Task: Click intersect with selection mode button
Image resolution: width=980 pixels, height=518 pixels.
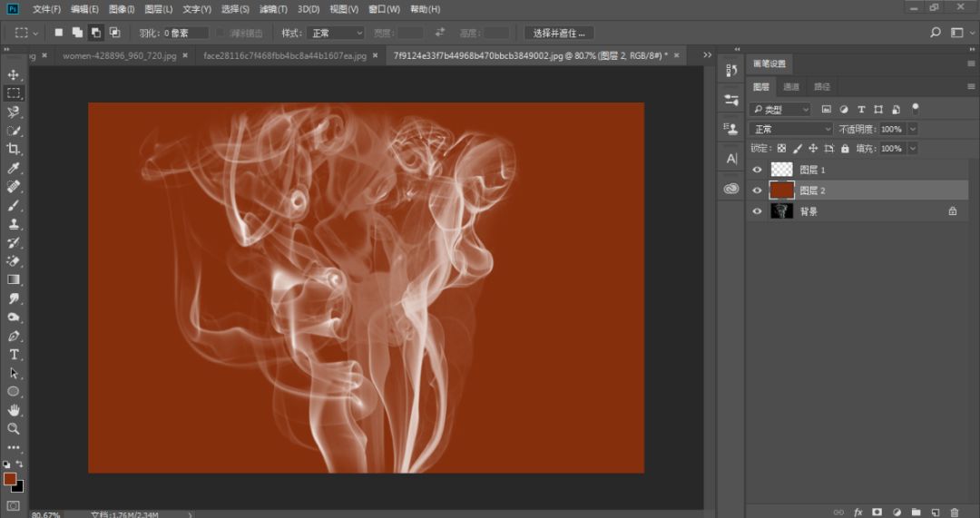Action: (115, 33)
